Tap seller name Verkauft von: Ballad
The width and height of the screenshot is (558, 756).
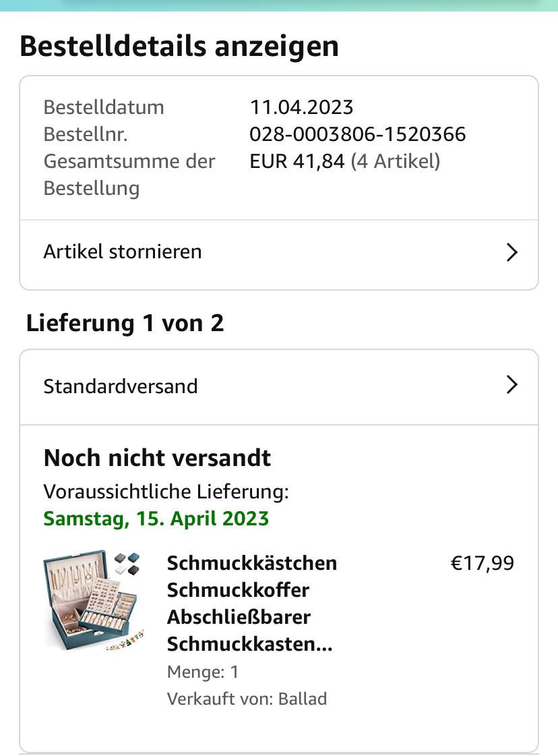[x=247, y=699]
